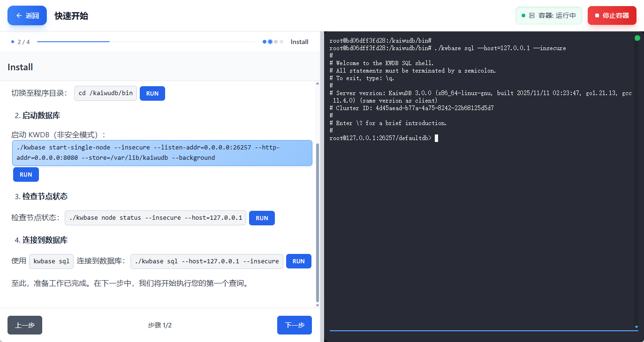Click the Install label beside the step dots
Image resolution: width=644 pixels, height=342 pixels.
[299, 42]
